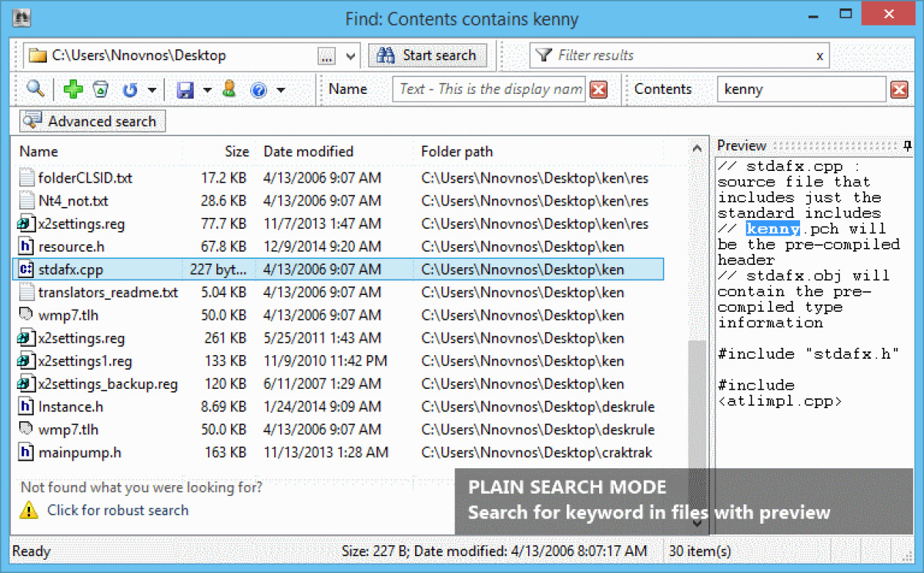Click the green plus icon to add a search
The height and width of the screenshot is (573, 924).
click(x=72, y=89)
